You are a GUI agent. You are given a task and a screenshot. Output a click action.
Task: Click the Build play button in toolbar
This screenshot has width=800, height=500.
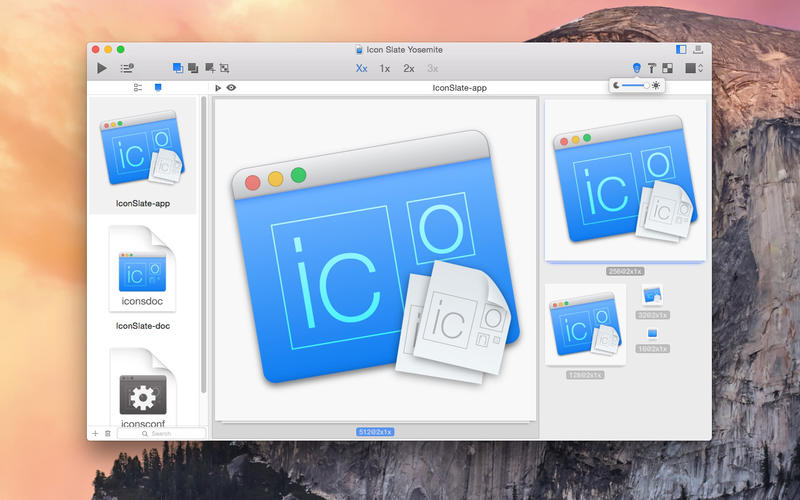pos(101,68)
